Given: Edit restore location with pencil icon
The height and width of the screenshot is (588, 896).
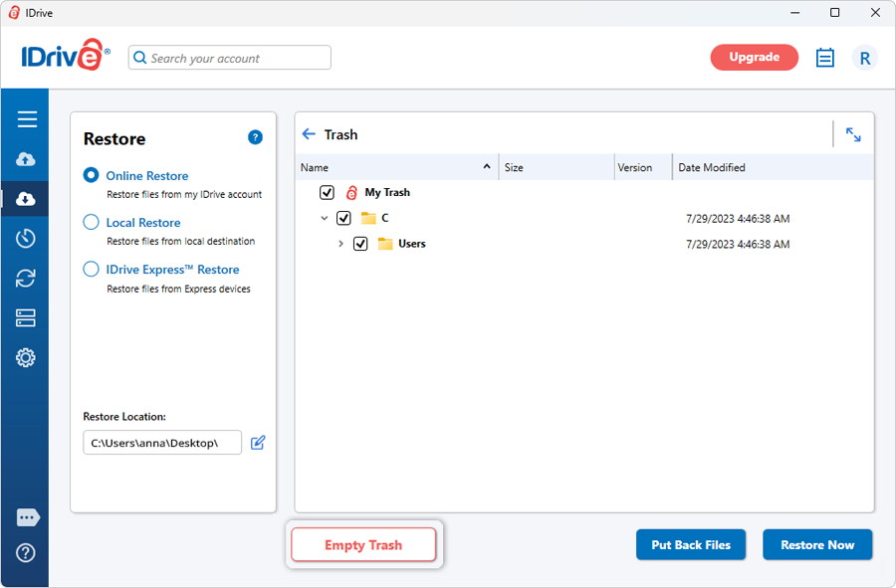Looking at the screenshot, I should click(258, 443).
